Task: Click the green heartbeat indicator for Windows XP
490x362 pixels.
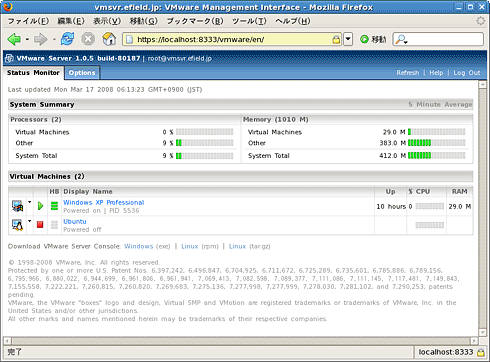Action: (x=54, y=206)
